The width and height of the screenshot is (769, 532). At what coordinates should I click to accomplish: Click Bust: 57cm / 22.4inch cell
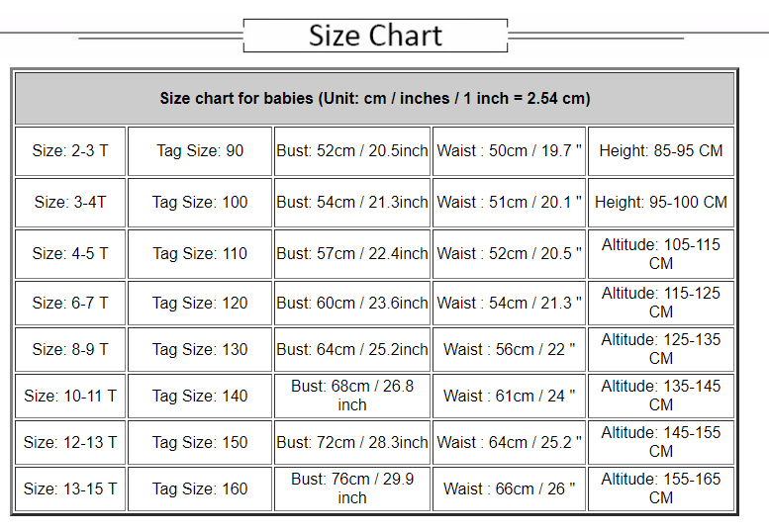pyautogui.click(x=352, y=253)
